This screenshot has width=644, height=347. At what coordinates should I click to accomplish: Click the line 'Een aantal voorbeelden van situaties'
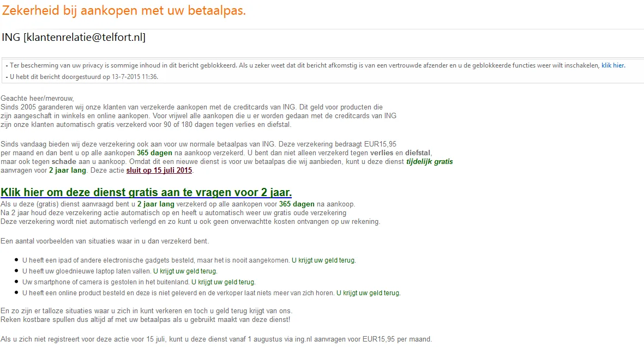[x=105, y=241]
